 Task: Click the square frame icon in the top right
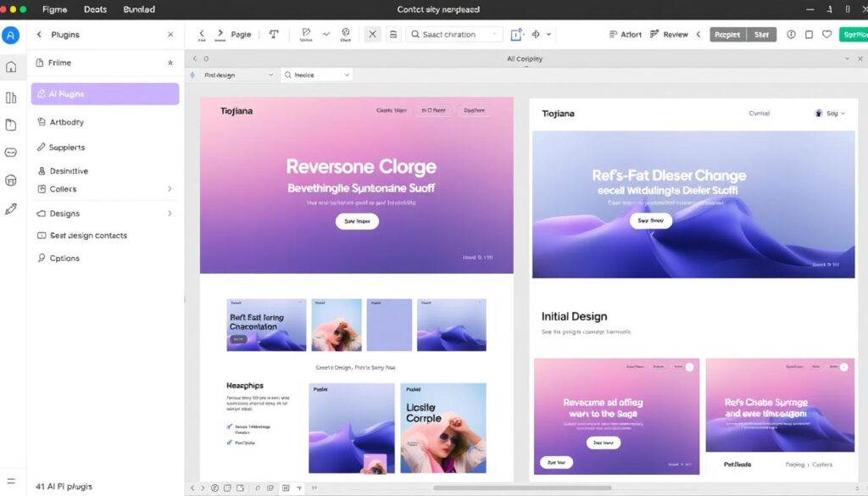[809, 34]
